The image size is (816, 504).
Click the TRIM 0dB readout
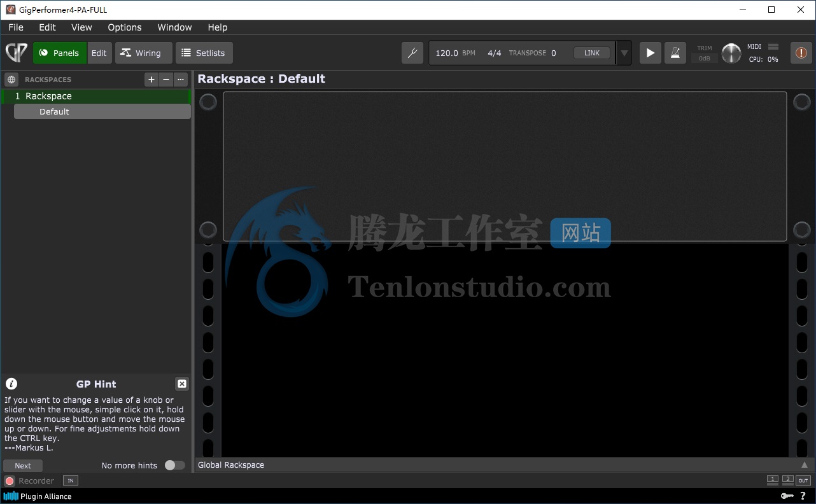coord(705,58)
